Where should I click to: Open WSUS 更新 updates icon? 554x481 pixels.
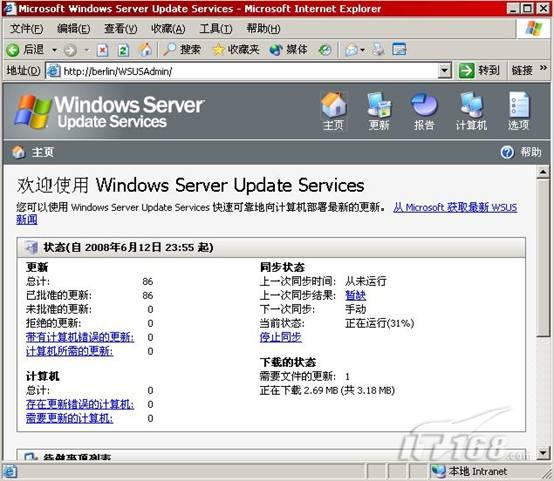pyautogui.click(x=379, y=111)
